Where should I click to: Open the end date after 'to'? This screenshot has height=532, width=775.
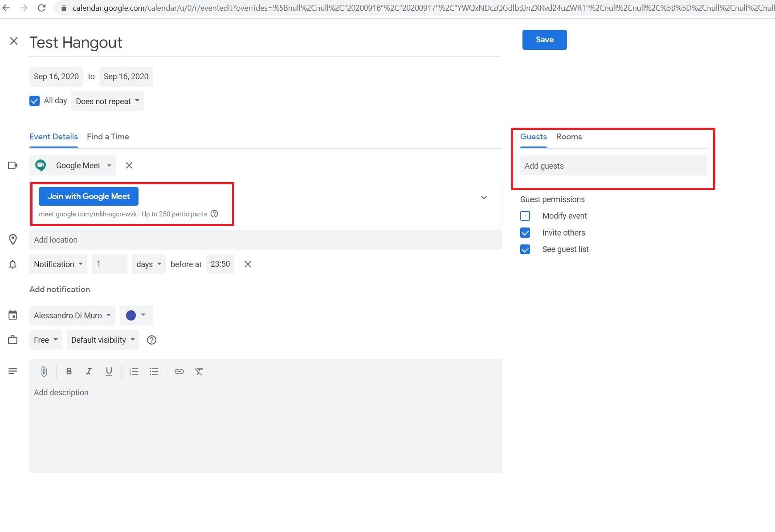pos(126,77)
